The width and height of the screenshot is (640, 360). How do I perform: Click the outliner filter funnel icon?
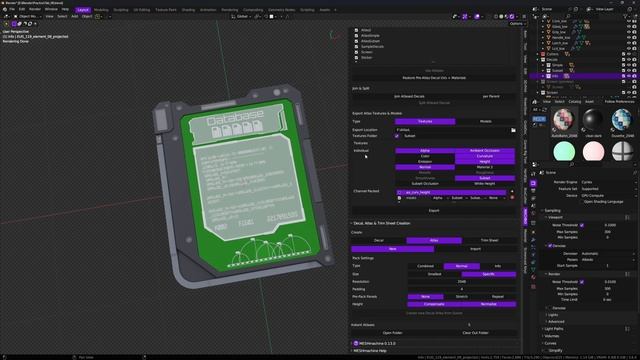[x=625, y=16]
